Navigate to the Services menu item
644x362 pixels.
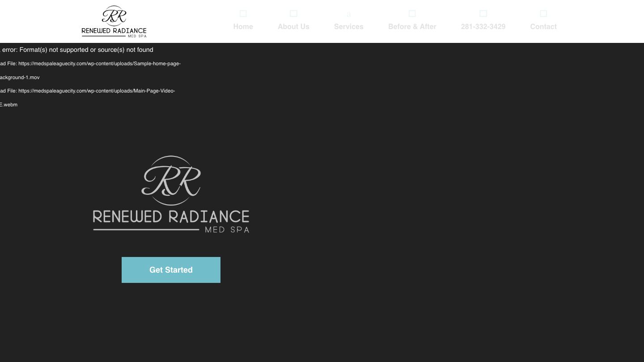348,26
